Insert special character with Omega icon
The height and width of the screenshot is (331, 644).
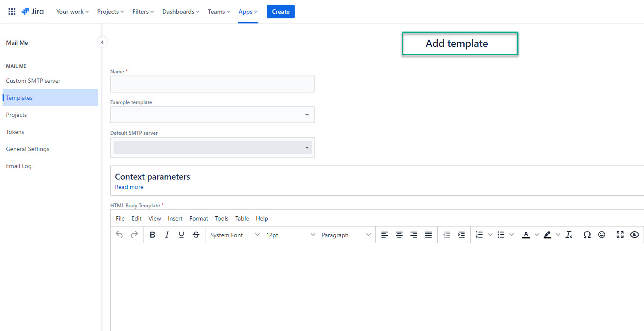(587, 235)
